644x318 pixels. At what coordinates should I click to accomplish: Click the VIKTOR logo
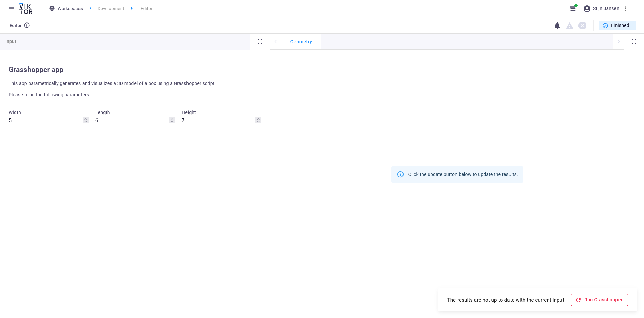tap(26, 9)
